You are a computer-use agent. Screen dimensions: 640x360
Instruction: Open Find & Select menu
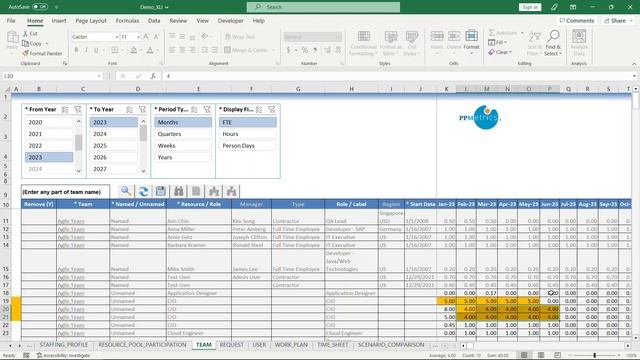click(553, 43)
